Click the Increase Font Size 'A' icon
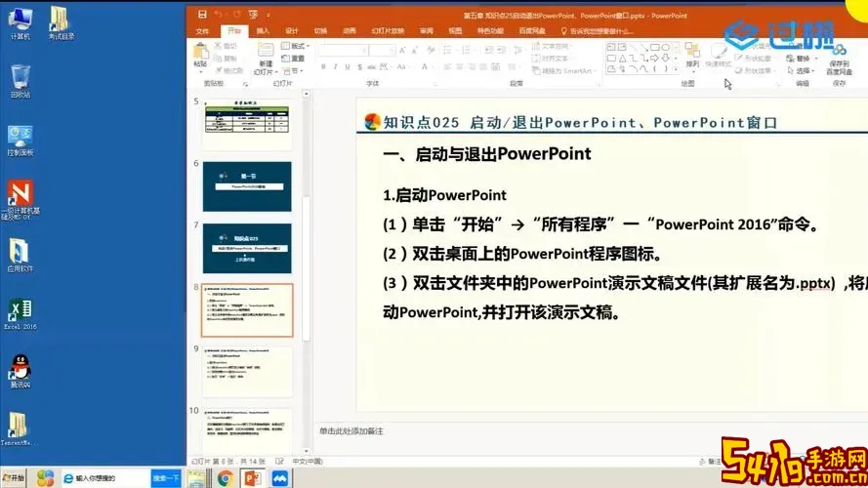 [x=402, y=51]
